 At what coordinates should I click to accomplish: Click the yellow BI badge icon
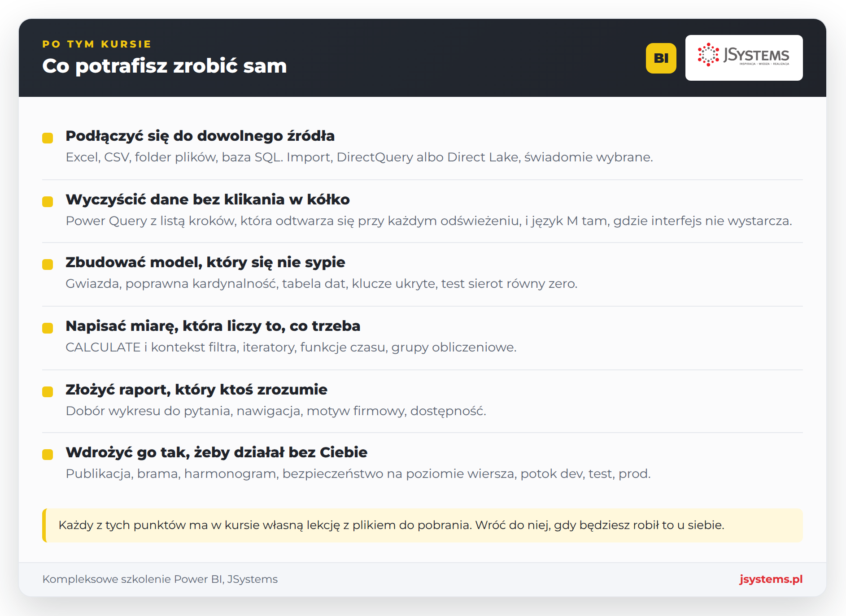[x=661, y=58]
